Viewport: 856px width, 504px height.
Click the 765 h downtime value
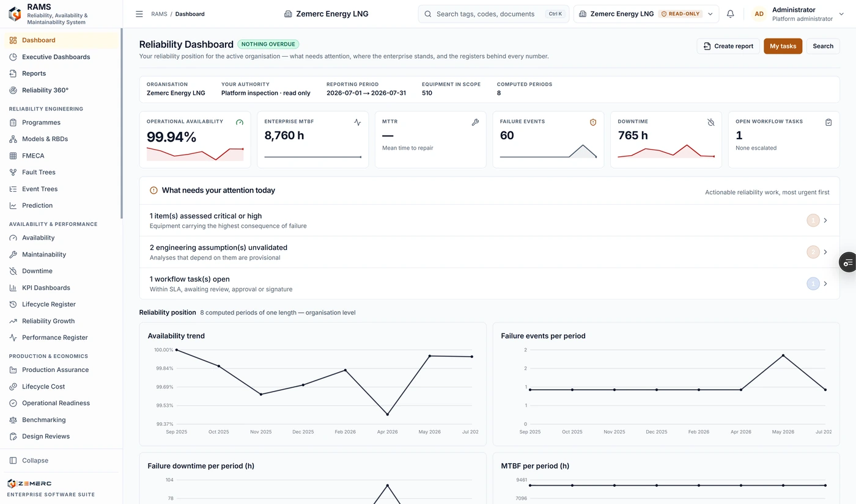click(633, 136)
